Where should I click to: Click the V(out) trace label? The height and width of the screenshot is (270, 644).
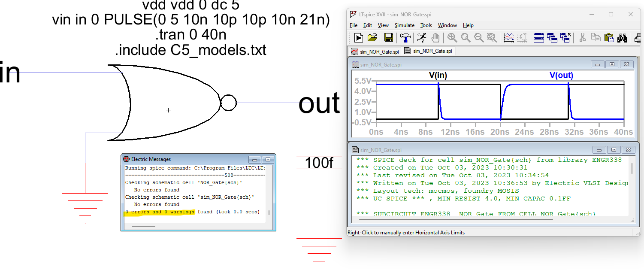561,76
